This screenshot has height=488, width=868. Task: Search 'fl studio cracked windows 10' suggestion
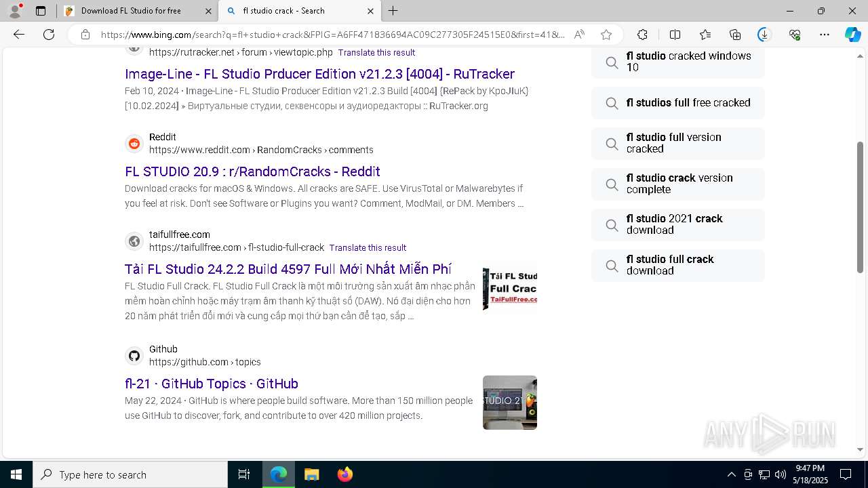pyautogui.click(x=678, y=62)
